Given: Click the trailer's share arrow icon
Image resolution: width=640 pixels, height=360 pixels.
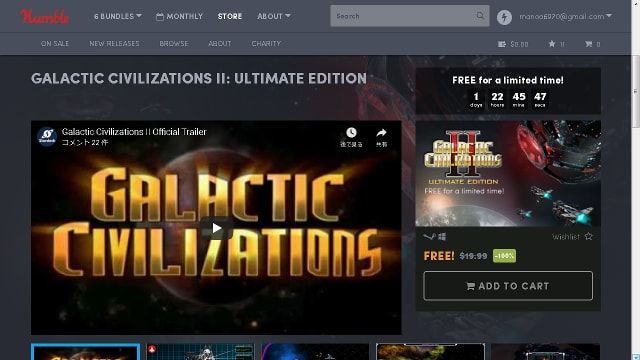Looking at the screenshot, I should tap(381, 133).
